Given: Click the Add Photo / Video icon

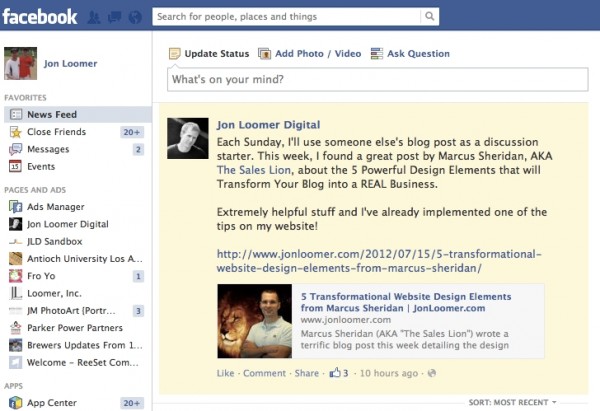Looking at the screenshot, I should pyautogui.click(x=264, y=54).
